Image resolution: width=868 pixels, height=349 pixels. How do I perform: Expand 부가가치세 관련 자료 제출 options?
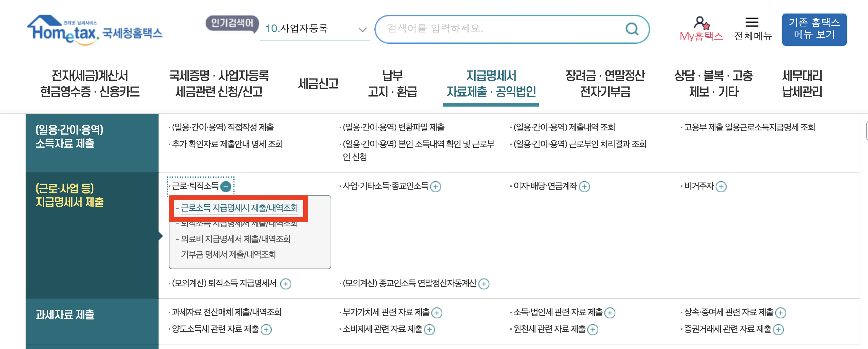tap(438, 313)
